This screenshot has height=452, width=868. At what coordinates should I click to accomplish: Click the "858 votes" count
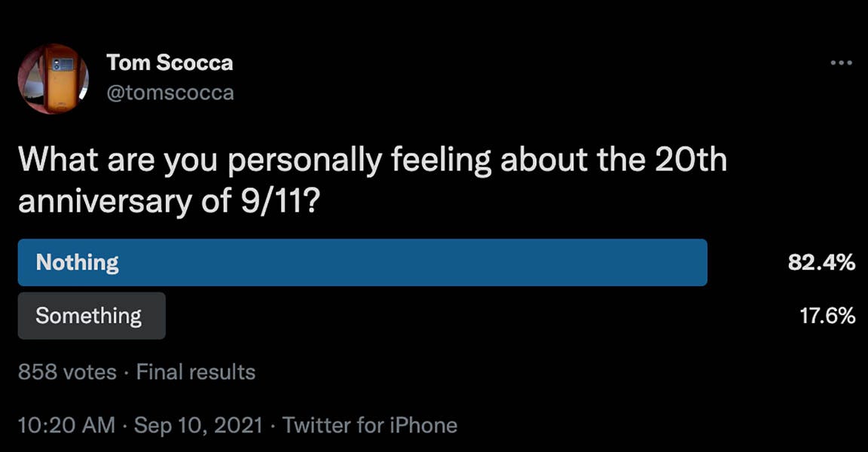coord(67,372)
